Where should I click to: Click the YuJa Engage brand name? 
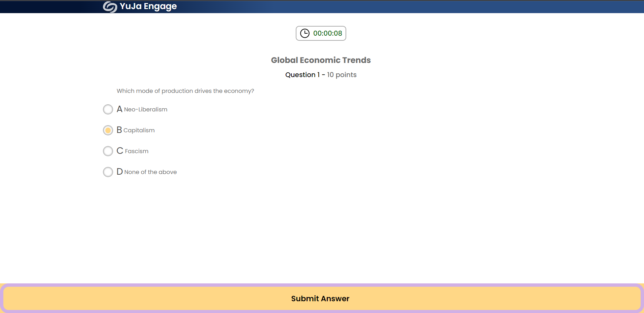148,6
